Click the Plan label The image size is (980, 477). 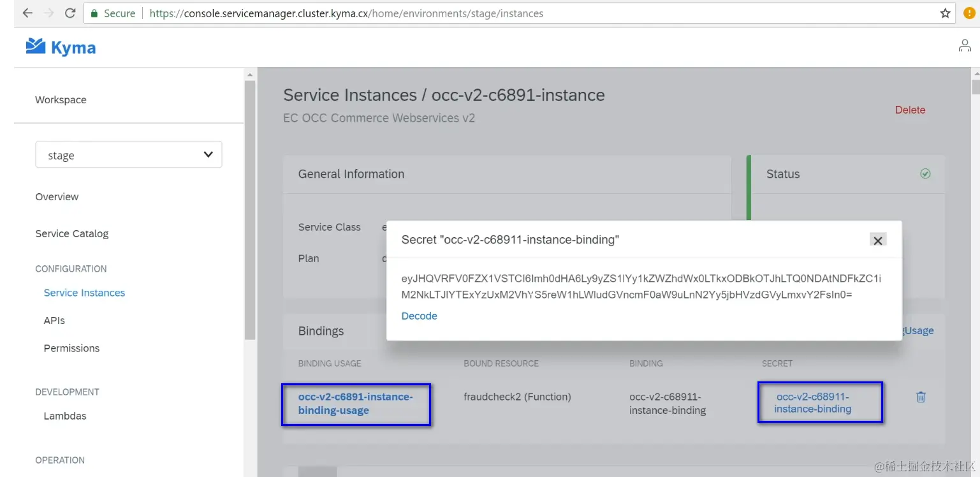pos(309,258)
